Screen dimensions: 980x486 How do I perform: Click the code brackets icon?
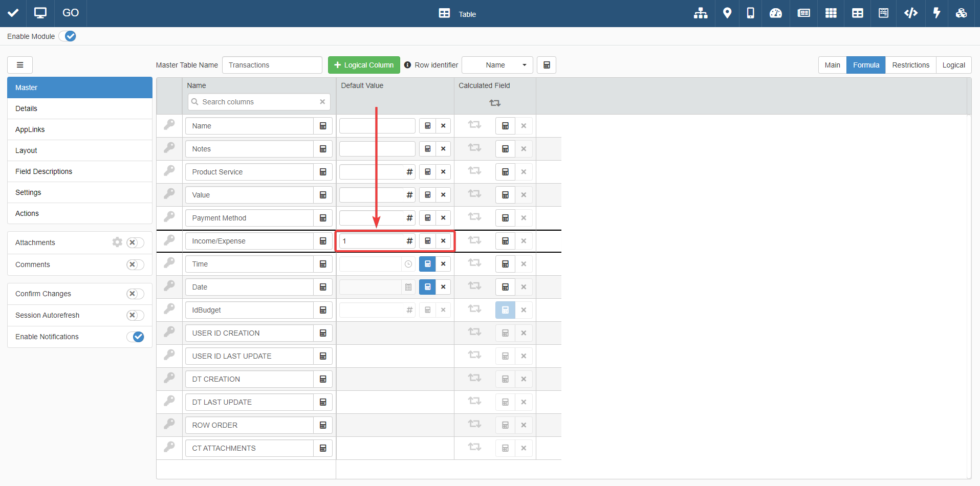(910, 13)
